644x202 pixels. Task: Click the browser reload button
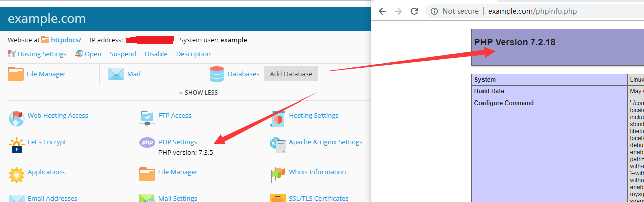point(414,11)
